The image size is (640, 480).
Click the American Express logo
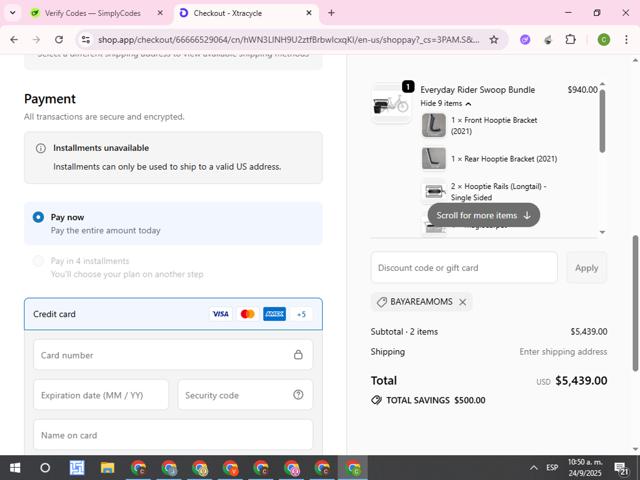pyautogui.click(x=274, y=314)
